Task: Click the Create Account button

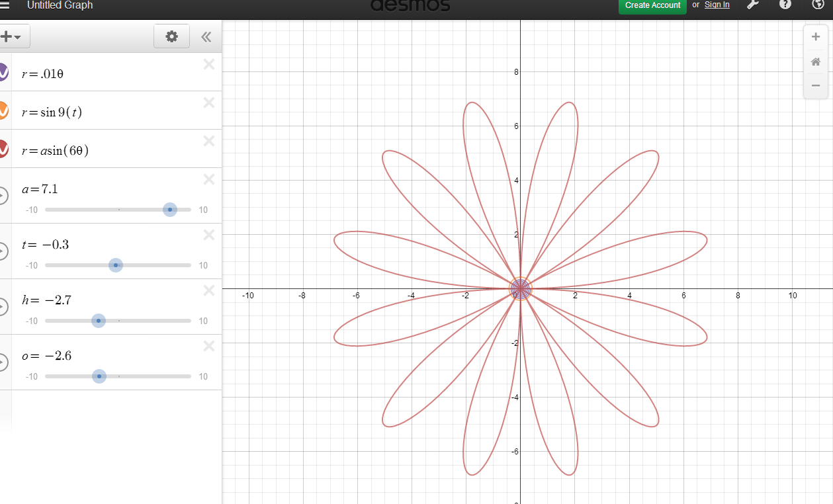Action: tap(652, 6)
